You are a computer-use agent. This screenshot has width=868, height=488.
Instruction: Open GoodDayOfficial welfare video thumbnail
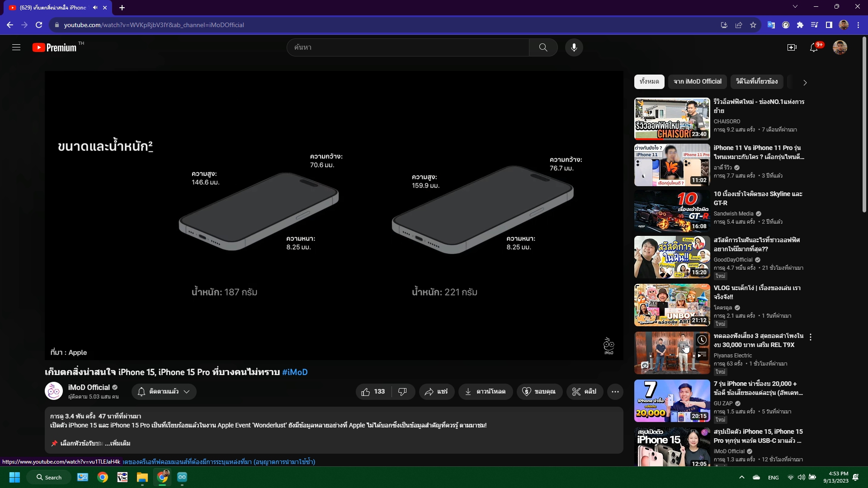click(x=672, y=257)
